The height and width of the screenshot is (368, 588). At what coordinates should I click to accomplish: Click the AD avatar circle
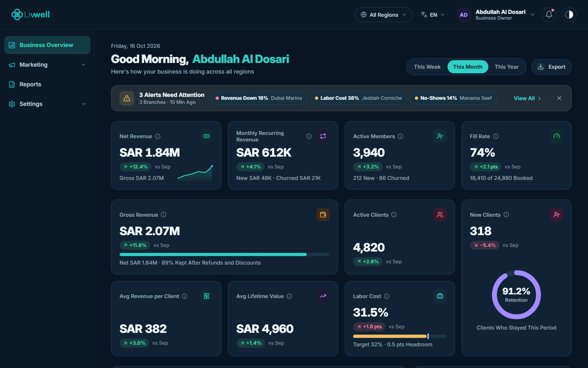[x=463, y=15]
